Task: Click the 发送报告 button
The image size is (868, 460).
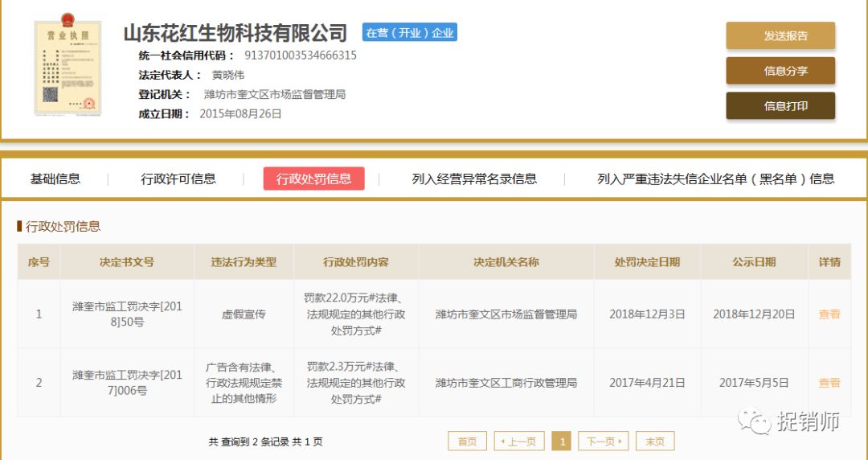Action: pyautogui.click(x=780, y=36)
